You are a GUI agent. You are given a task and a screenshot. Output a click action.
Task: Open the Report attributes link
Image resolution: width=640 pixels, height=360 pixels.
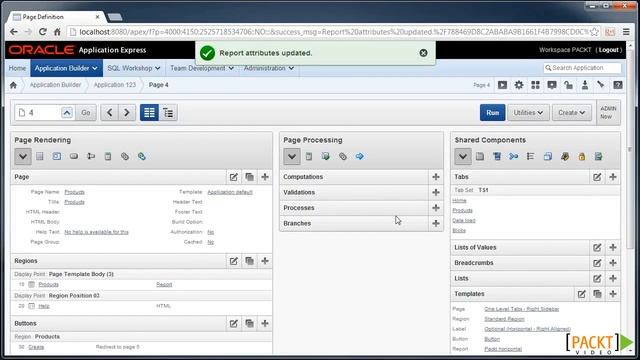(164, 284)
